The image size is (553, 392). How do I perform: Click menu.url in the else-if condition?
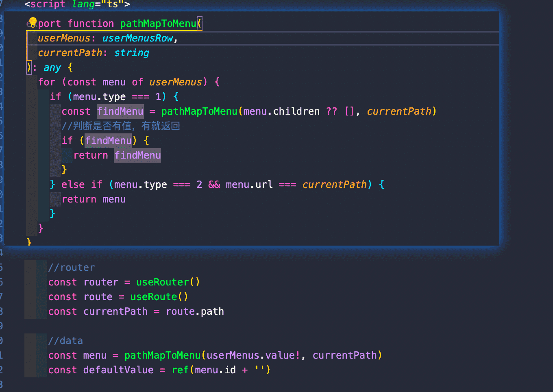(249, 185)
